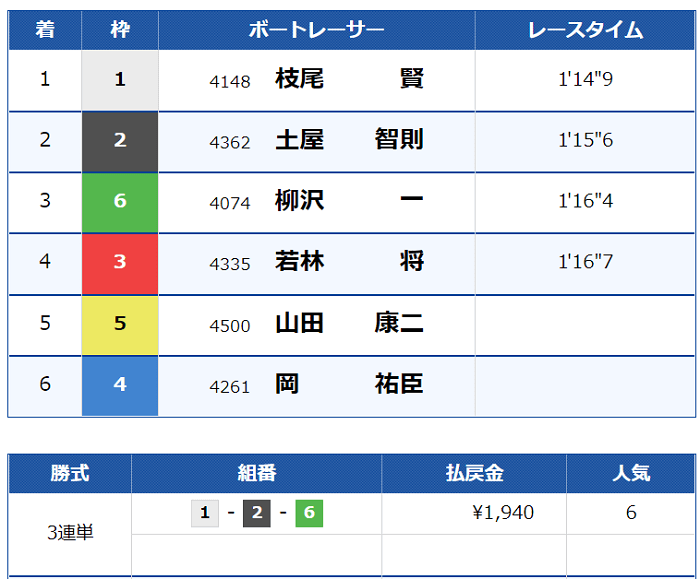Click the 払戻金 column header
Image resolution: width=700 pixels, height=579 pixels.
click(474, 473)
